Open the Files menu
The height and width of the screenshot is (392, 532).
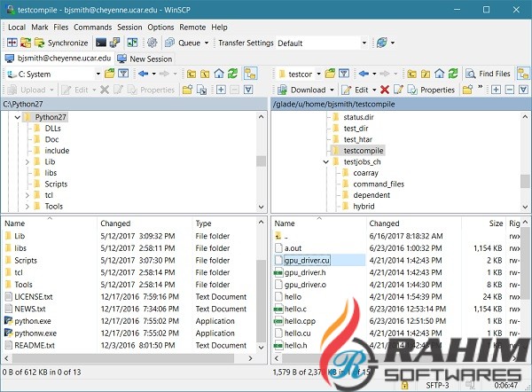click(60, 27)
